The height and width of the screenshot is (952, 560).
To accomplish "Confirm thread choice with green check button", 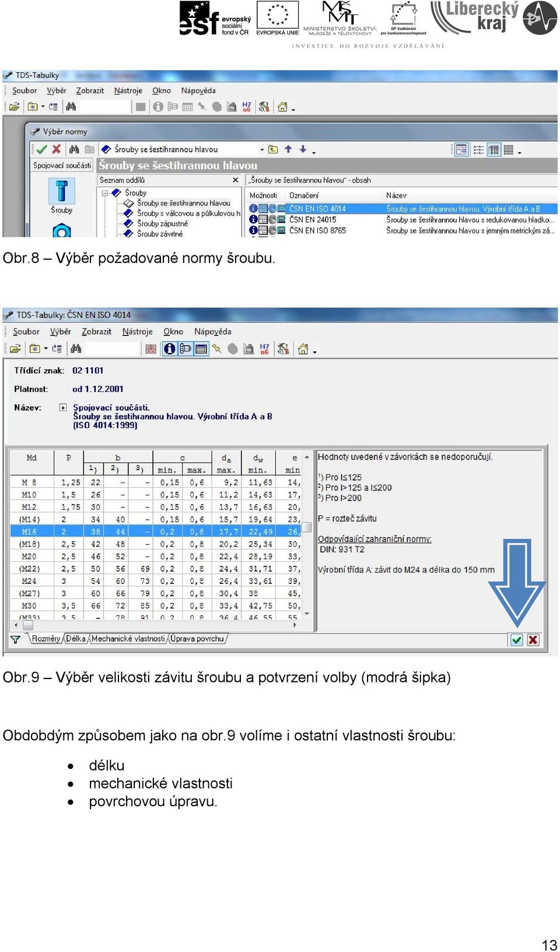I will pyautogui.click(x=517, y=640).
